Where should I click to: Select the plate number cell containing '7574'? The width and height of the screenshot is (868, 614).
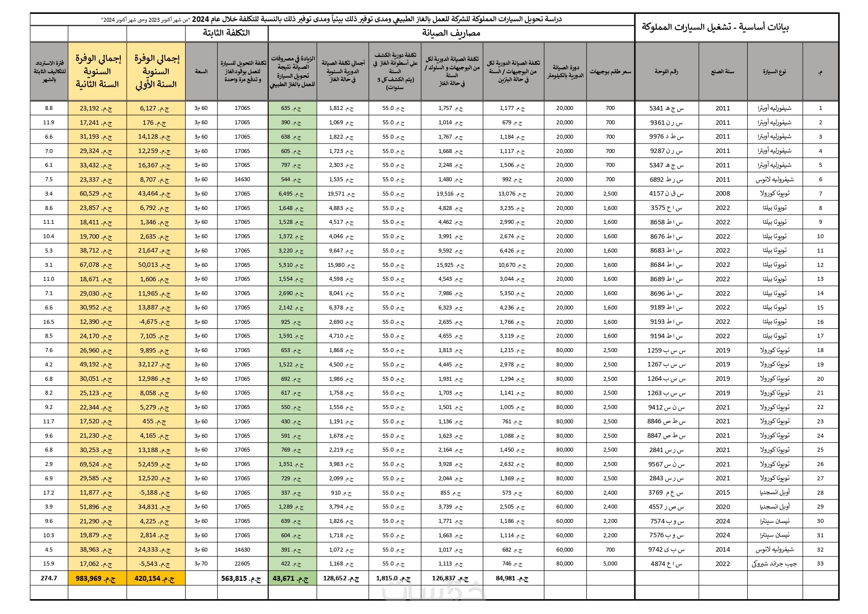click(666, 521)
